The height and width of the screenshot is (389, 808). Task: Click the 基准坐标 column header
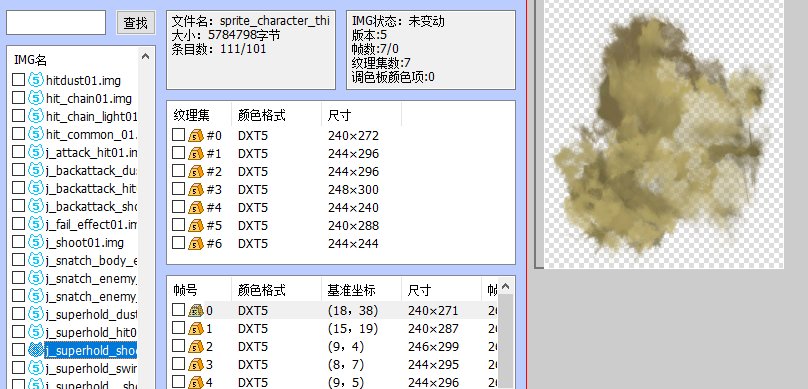pos(351,291)
